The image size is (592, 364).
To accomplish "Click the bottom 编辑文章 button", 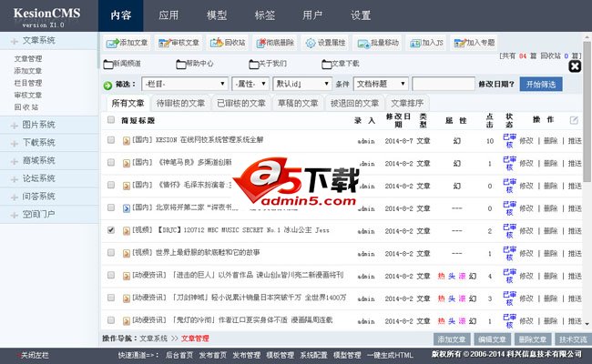I will 492,339.
